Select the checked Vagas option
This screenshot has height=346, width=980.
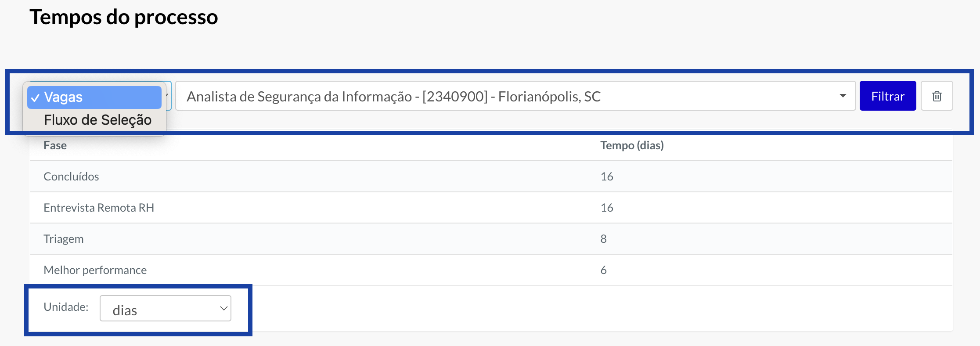click(x=94, y=97)
